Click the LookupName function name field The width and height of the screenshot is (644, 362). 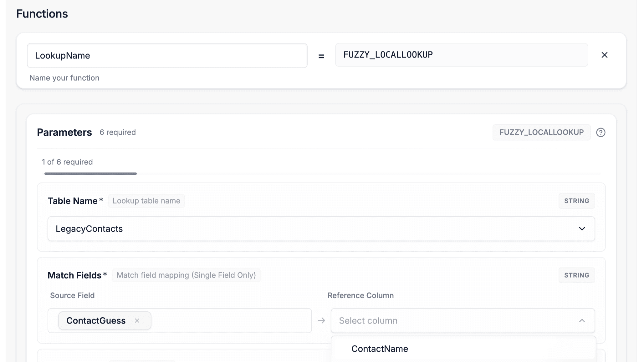pyautogui.click(x=167, y=55)
